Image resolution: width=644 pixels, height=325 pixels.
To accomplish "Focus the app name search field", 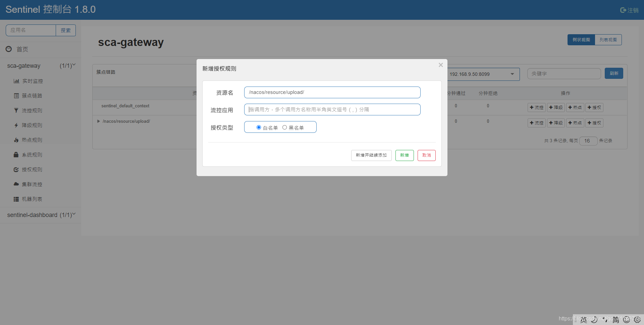I will (x=31, y=30).
